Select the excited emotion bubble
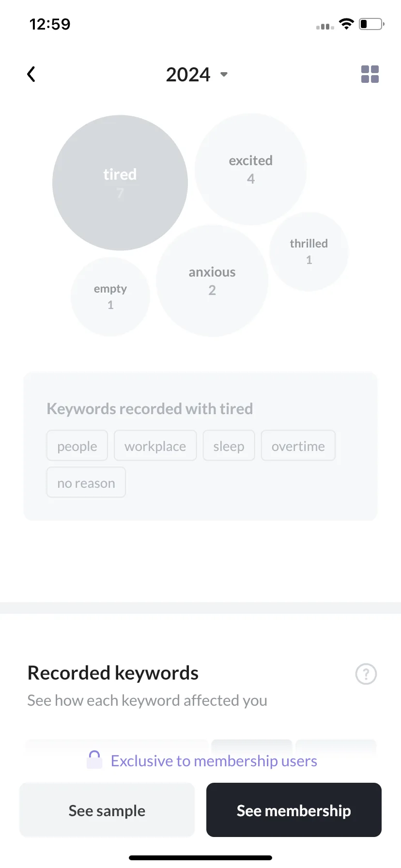 [251, 169]
